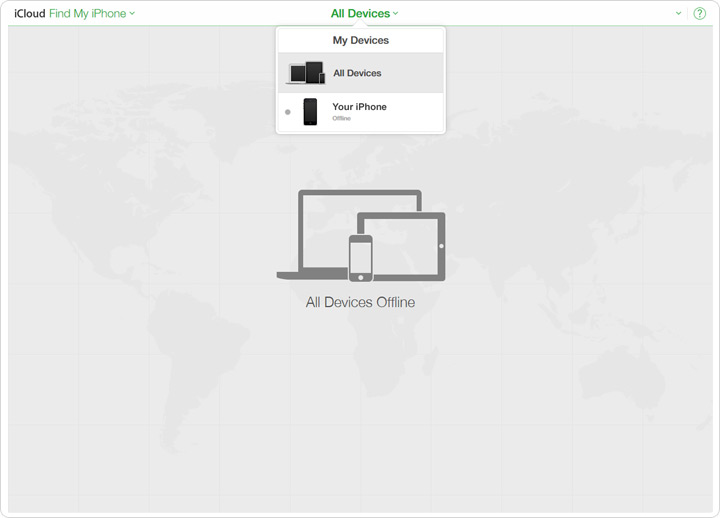Image resolution: width=720 pixels, height=518 pixels.
Task: Click the All Devices Offline message
Action: [360, 302]
